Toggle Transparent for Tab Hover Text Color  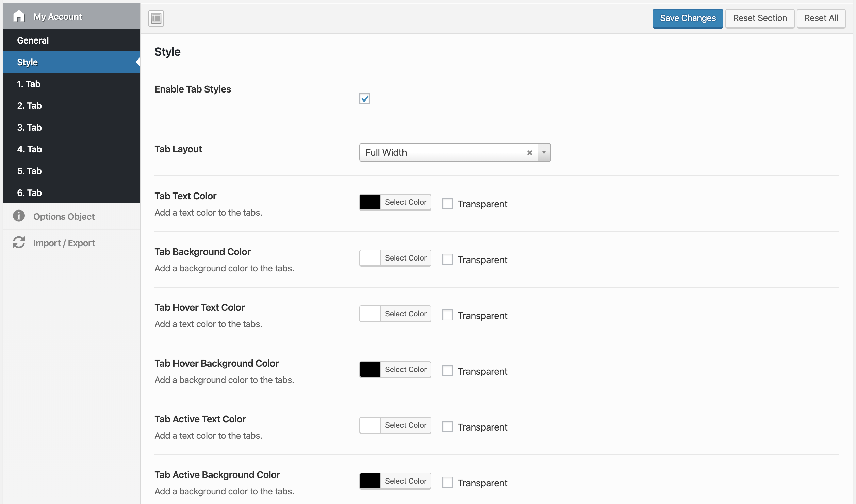447,315
